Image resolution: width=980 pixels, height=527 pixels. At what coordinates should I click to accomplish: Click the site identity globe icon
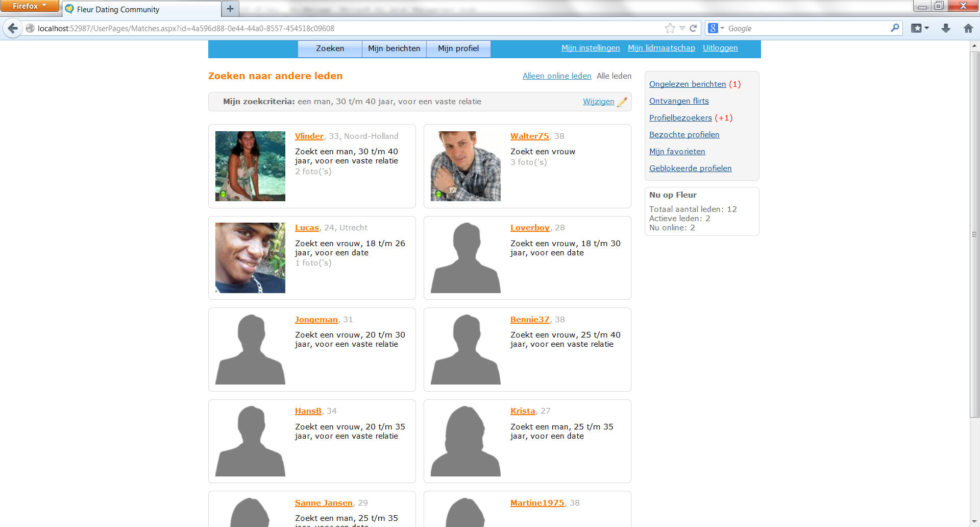(x=30, y=29)
